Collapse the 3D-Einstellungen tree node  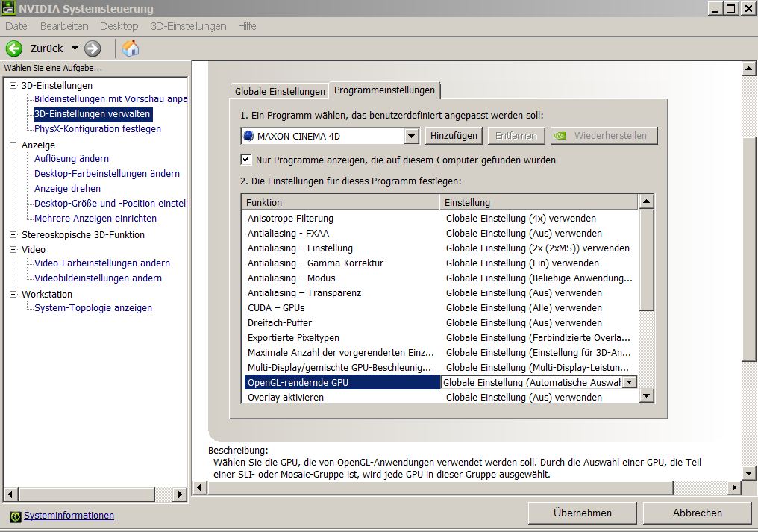(13, 86)
